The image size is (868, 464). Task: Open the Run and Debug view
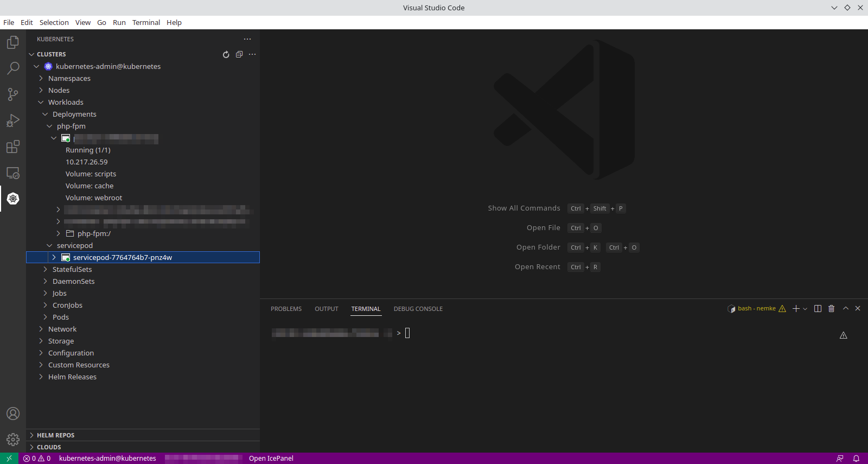tap(13, 120)
